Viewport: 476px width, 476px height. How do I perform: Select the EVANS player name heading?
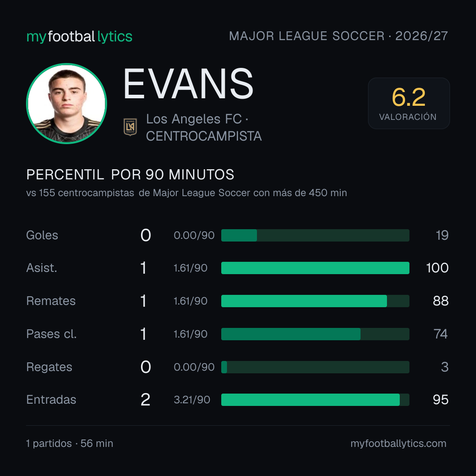tap(188, 83)
